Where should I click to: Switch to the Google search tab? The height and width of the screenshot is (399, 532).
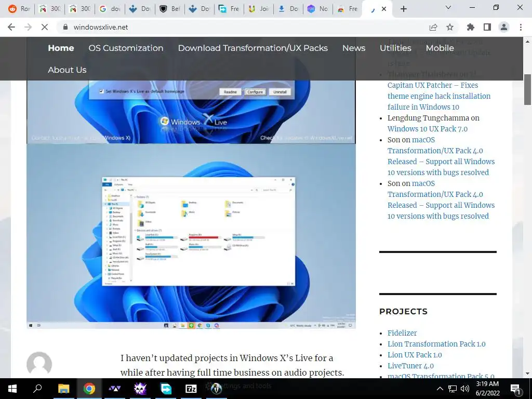coord(110,9)
